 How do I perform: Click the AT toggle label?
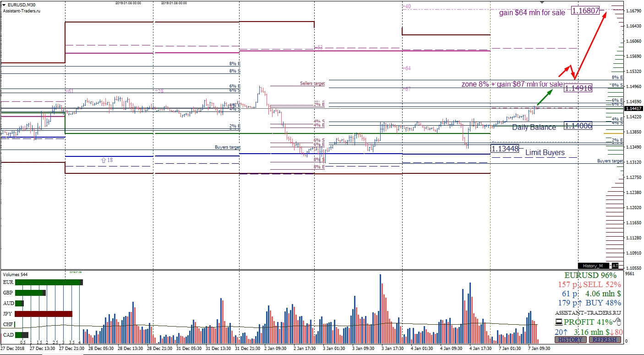pos(615,266)
